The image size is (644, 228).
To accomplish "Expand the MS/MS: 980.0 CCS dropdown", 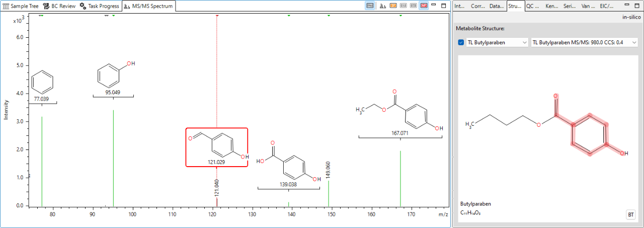I will point(584,42).
